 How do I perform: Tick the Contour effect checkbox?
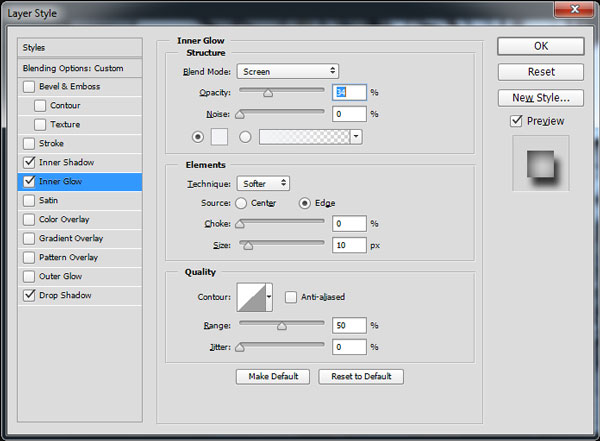(x=40, y=105)
